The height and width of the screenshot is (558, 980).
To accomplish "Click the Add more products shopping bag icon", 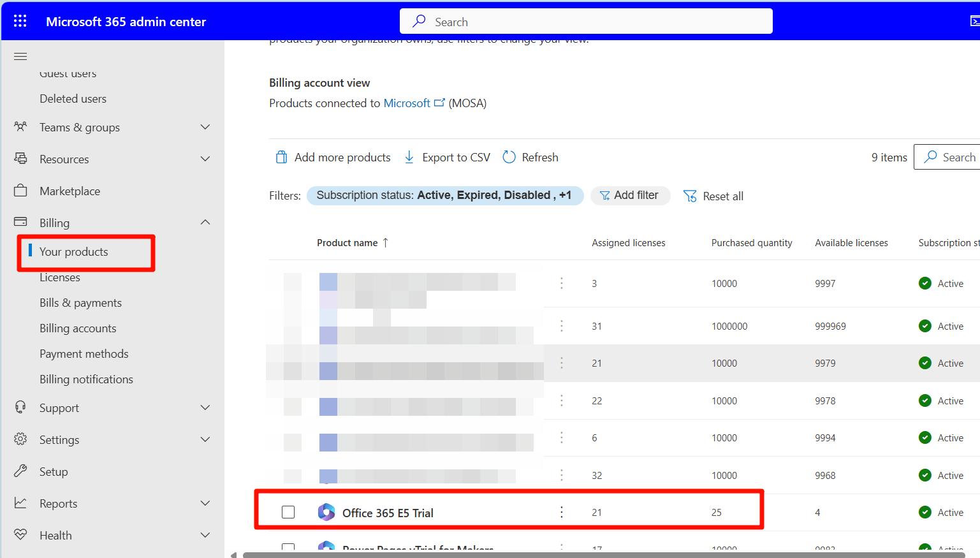I will 281,157.
